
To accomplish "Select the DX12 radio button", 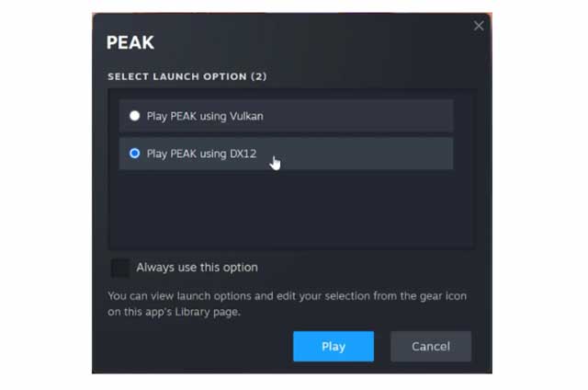I will point(135,154).
